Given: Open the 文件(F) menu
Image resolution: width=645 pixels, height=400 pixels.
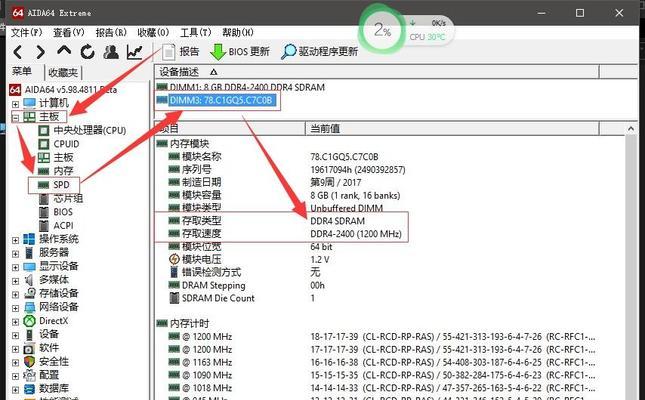Looking at the screenshot, I should (x=26, y=32).
